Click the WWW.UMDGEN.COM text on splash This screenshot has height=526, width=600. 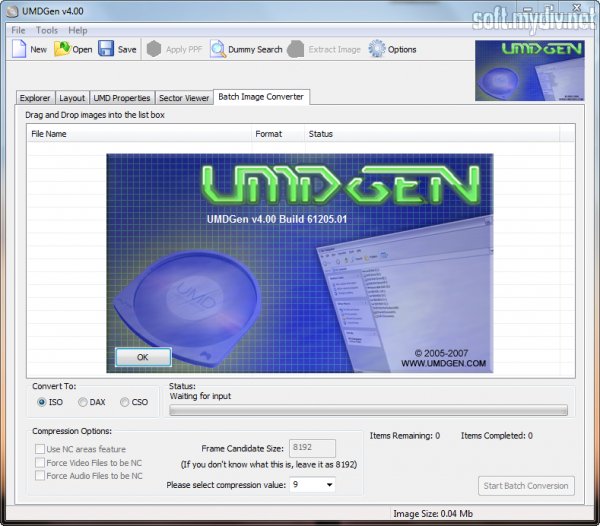coord(443,363)
